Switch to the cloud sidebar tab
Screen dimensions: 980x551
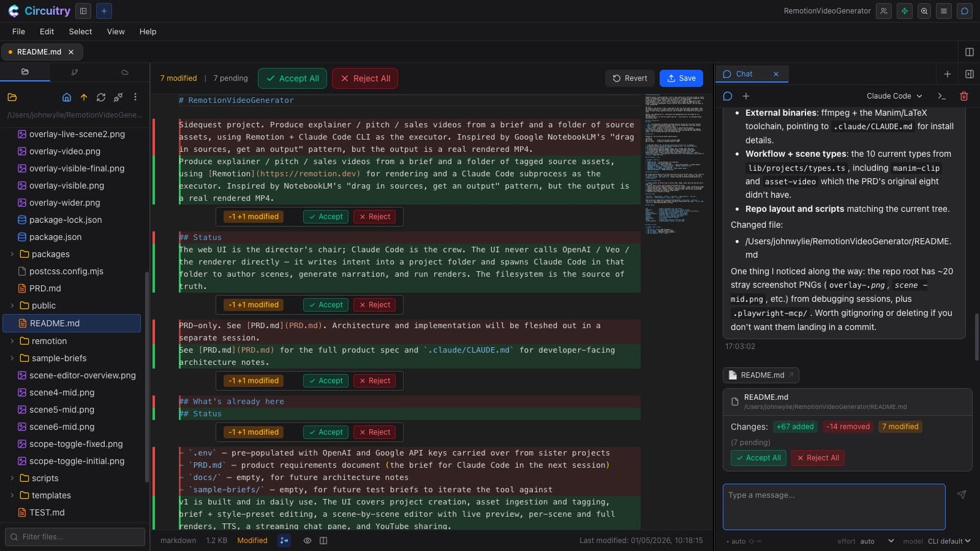(x=125, y=72)
